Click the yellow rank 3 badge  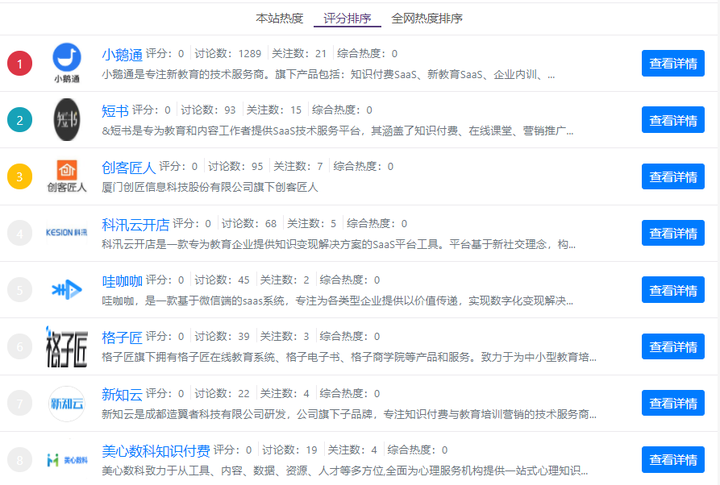[x=20, y=177]
